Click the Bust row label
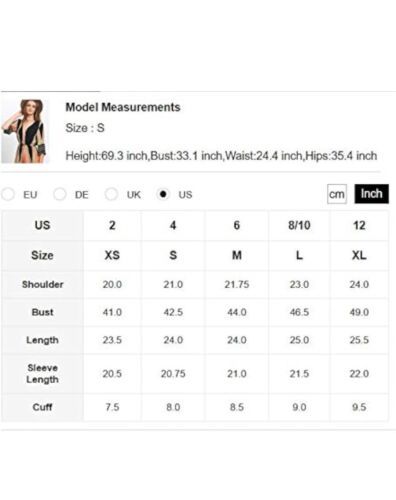 click(42, 312)
